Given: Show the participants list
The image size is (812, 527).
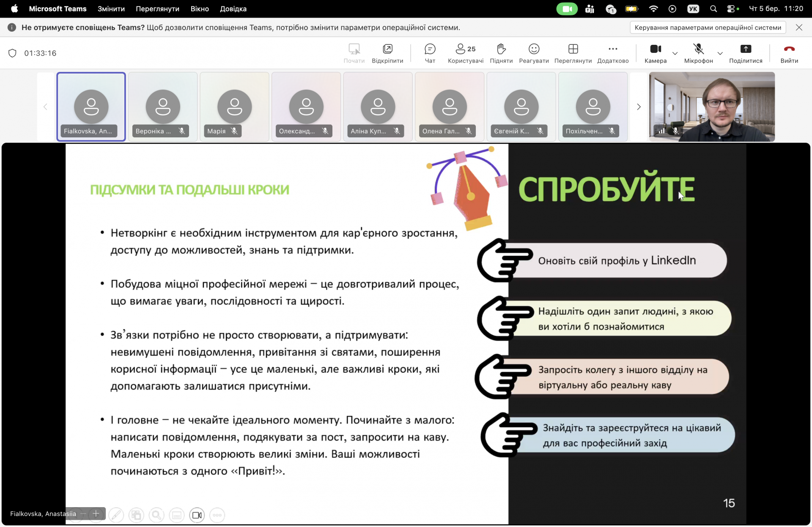Looking at the screenshot, I should (x=465, y=53).
